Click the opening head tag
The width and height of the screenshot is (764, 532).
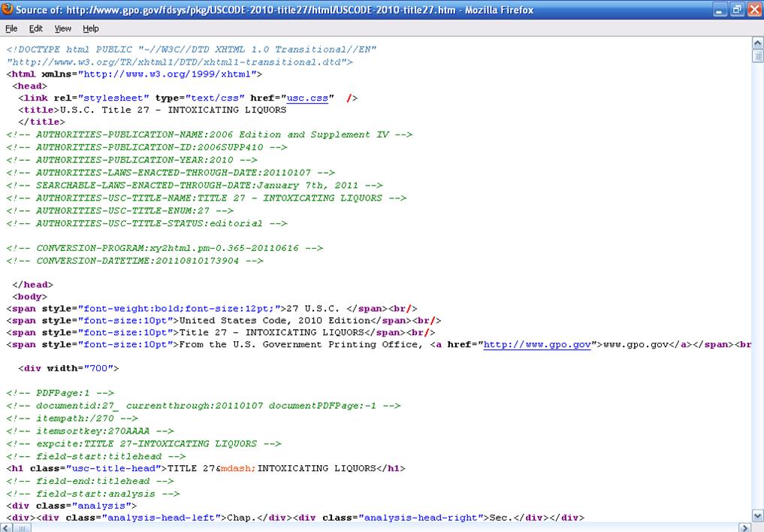(x=30, y=86)
